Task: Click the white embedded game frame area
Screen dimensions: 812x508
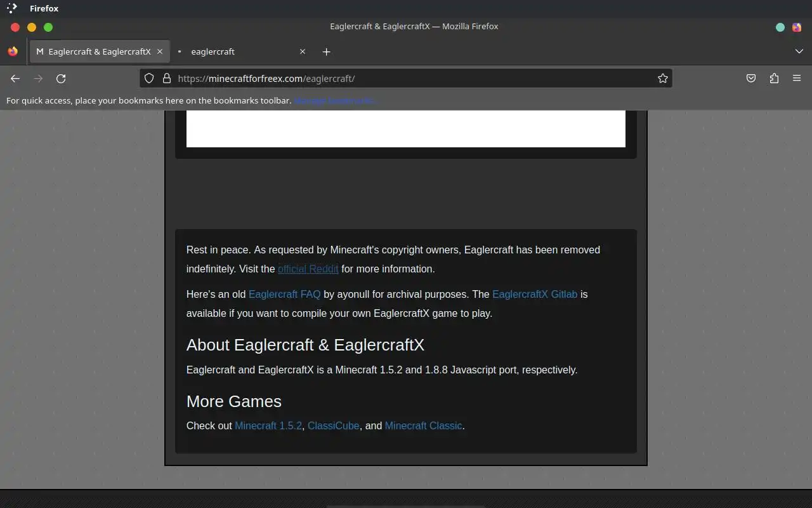Action: pyautogui.click(x=406, y=129)
